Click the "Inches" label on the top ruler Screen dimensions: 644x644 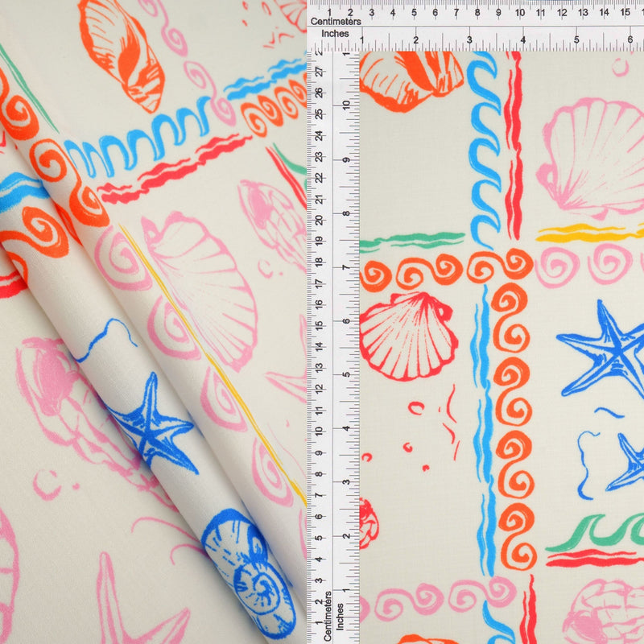(335, 34)
